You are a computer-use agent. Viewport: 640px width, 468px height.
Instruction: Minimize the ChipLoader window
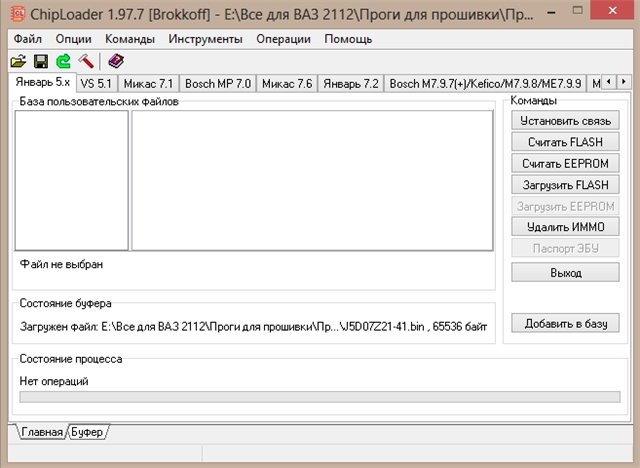tap(551, 11)
